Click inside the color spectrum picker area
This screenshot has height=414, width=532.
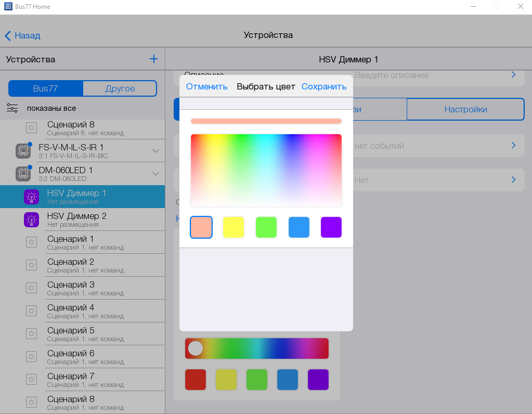click(x=266, y=170)
